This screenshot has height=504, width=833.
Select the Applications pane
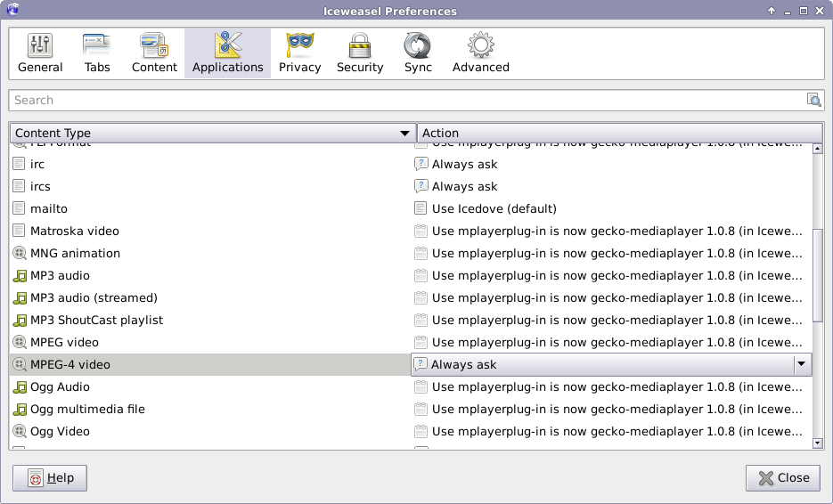coord(227,53)
